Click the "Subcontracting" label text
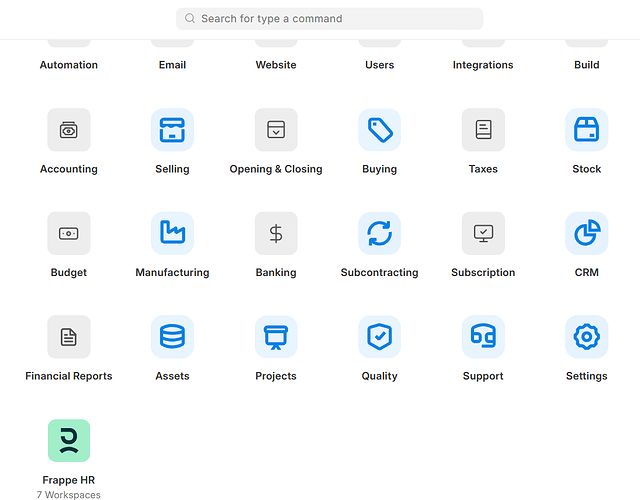 [380, 272]
